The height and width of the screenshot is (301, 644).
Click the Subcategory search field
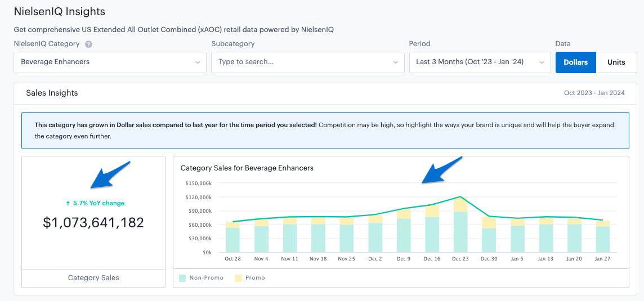308,62
